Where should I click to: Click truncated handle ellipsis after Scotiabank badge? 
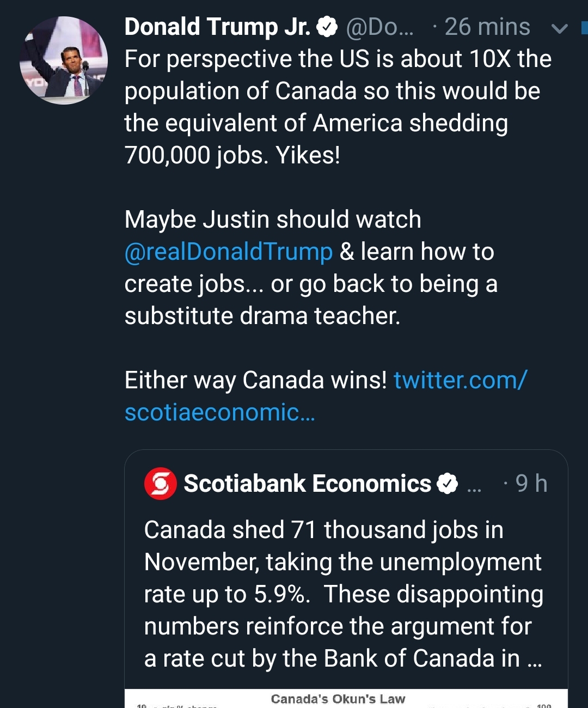474,486
